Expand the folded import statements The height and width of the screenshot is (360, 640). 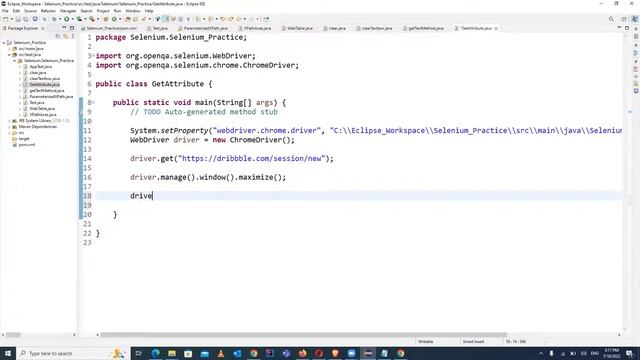93,56
